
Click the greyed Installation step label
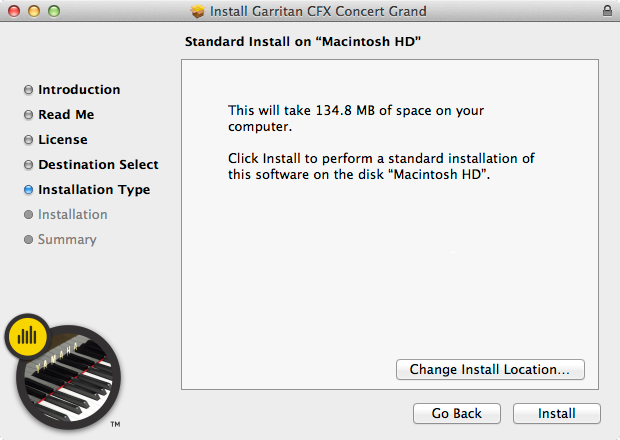point(73,214)
